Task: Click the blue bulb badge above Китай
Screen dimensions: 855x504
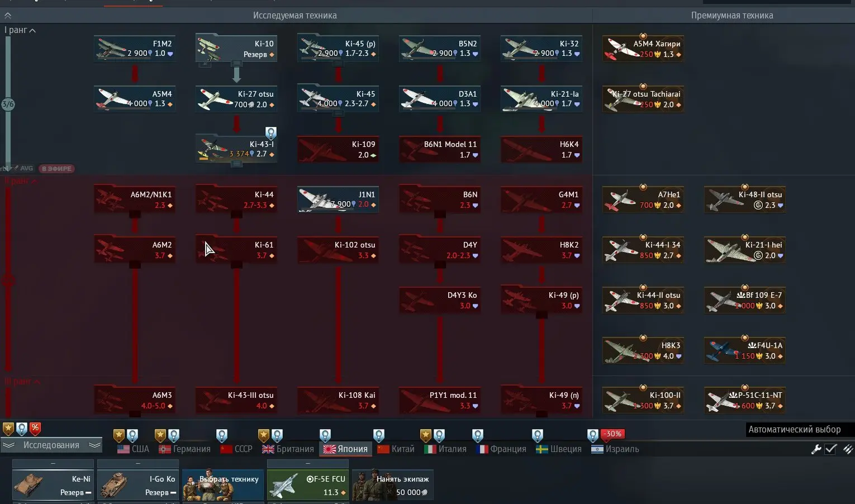Action: 379,435
